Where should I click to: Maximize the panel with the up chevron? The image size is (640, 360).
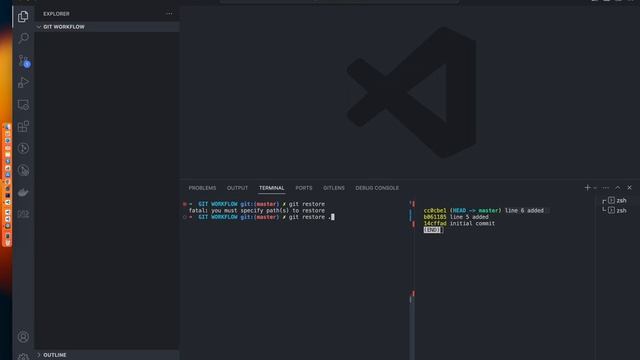point(618,188)
